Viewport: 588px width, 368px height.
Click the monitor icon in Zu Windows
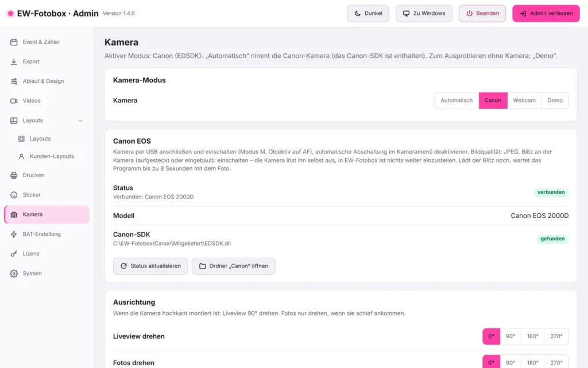click(406, 13)
